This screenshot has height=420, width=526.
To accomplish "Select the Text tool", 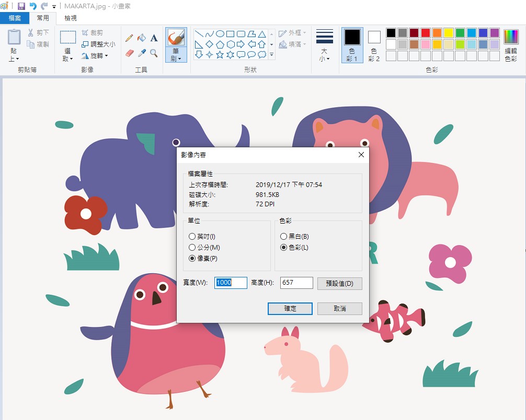I will point(154,38).
